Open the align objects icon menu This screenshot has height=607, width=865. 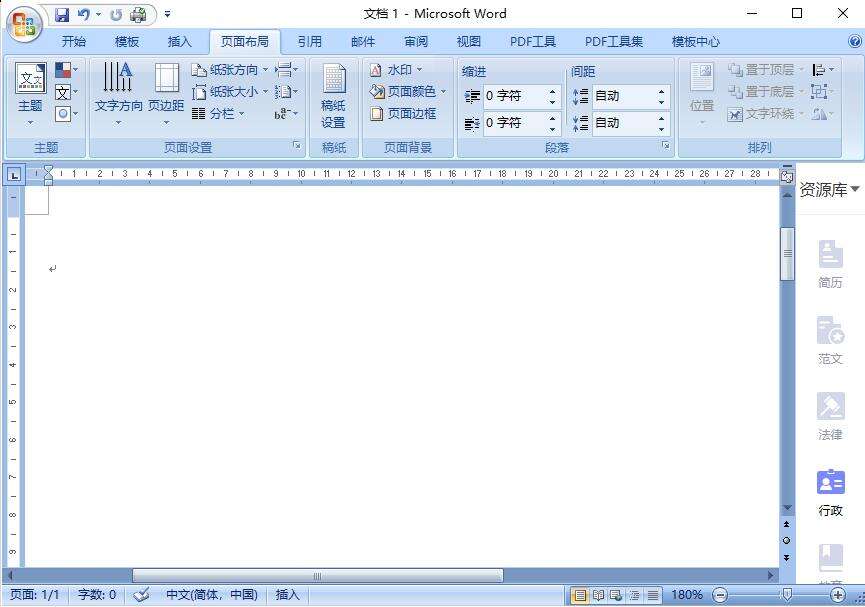tap(823, 70)
